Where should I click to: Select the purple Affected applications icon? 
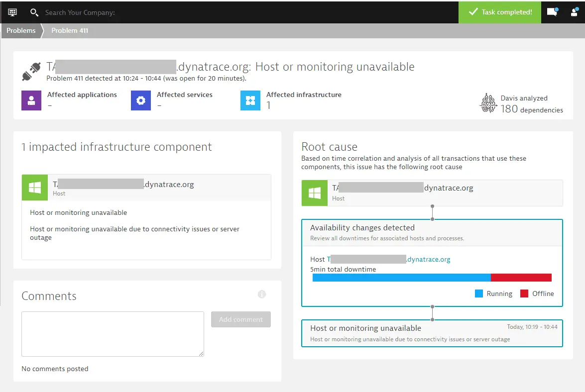[x=31, y=100]
